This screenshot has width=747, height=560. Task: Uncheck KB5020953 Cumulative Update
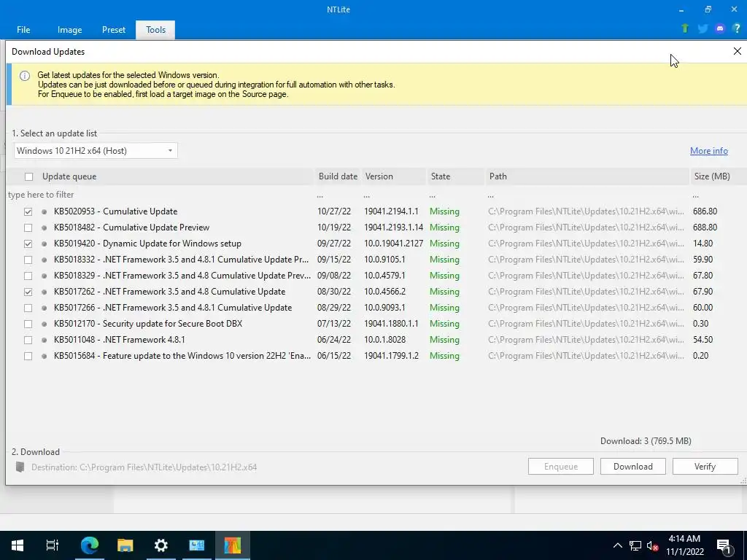click(x=28, y=211)
